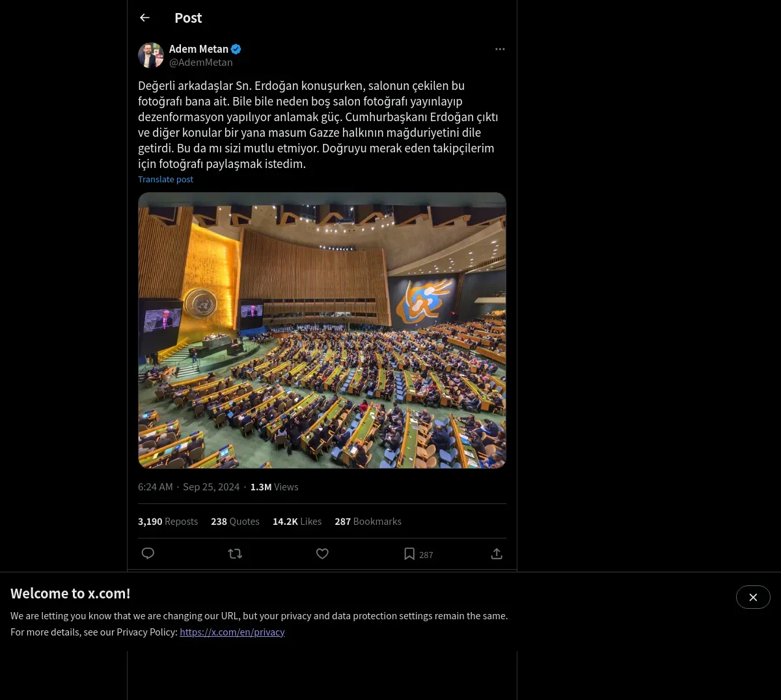Click the Sep 25, 2024 timestamp

pyautogui.click(x=211, y=486)
